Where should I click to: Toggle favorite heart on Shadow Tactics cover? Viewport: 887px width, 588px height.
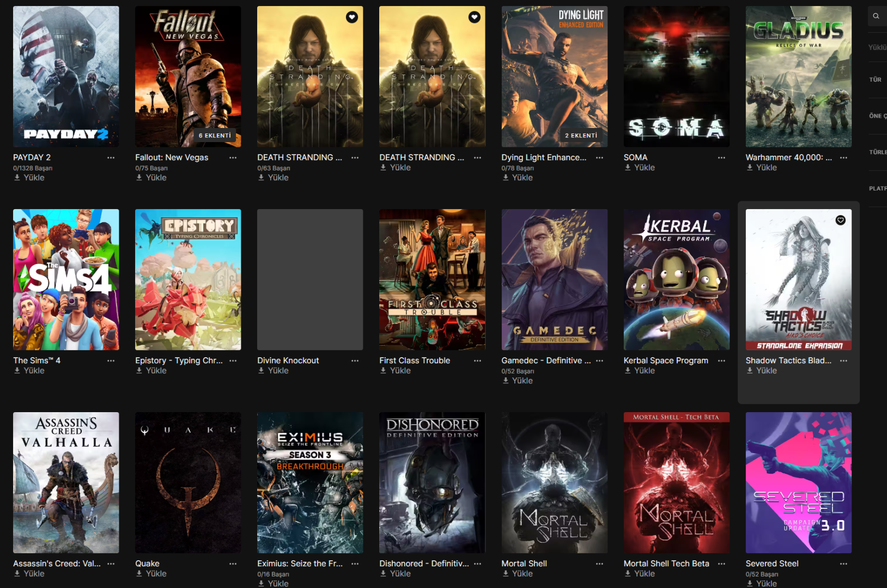click(841, 220)
